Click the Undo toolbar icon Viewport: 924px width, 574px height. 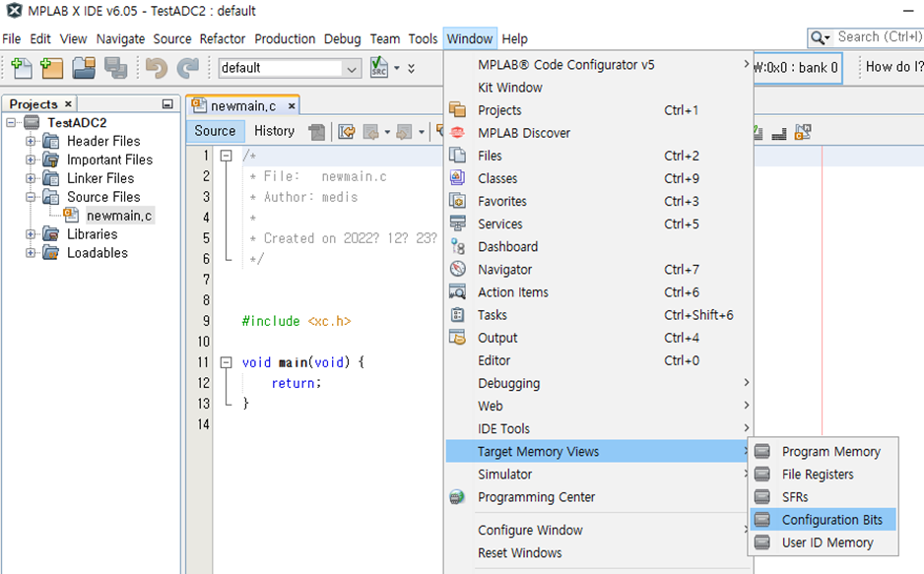157,68
